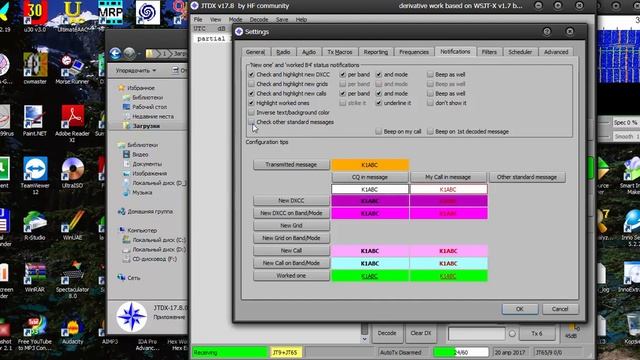Screen dimensions: 640x360
Task: Enable Beep on 1st decoded message
Action: pyautogui.click(x=430, y=131)
